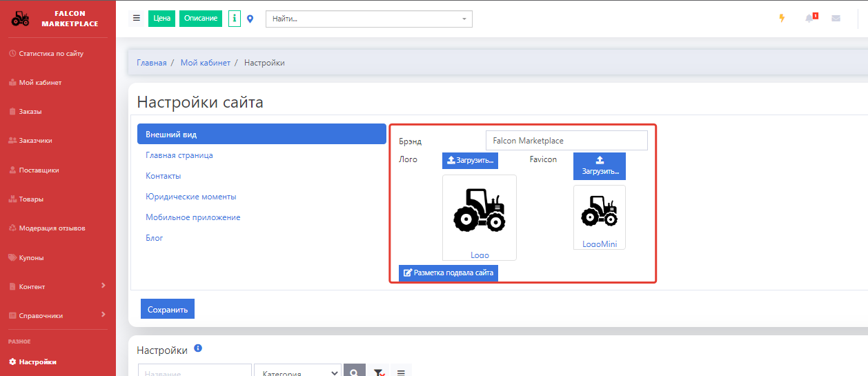This screenshot has width=868, height=376.
Task: Open the notifications bell
Action: (x=809, y=19)
